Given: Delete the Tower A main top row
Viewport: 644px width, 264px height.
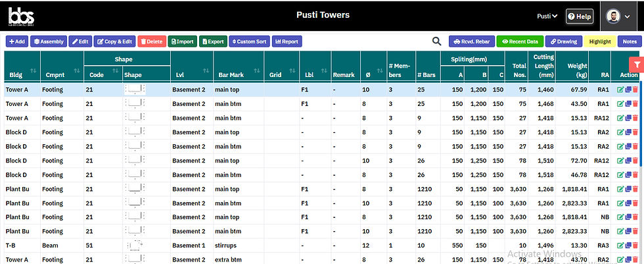Looking at the screenshot, I should point(635,90).
